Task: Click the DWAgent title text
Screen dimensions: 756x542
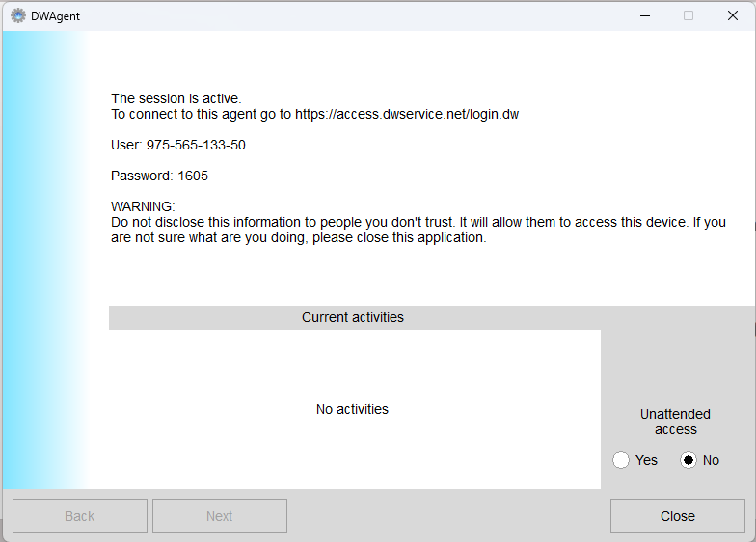Action: (x=55, y=16)
